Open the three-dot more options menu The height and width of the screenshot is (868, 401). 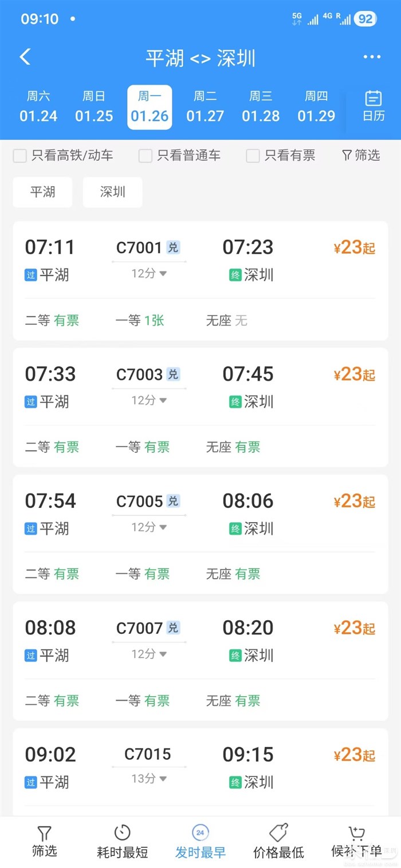click(372, 57)
